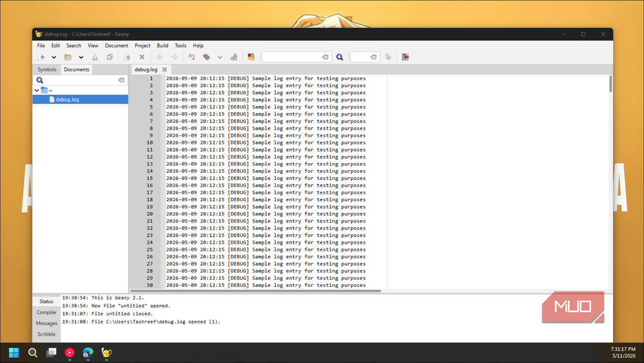
Task: Switch to the Status message tab
Action: pyautogui.click(x=46, y=301)
